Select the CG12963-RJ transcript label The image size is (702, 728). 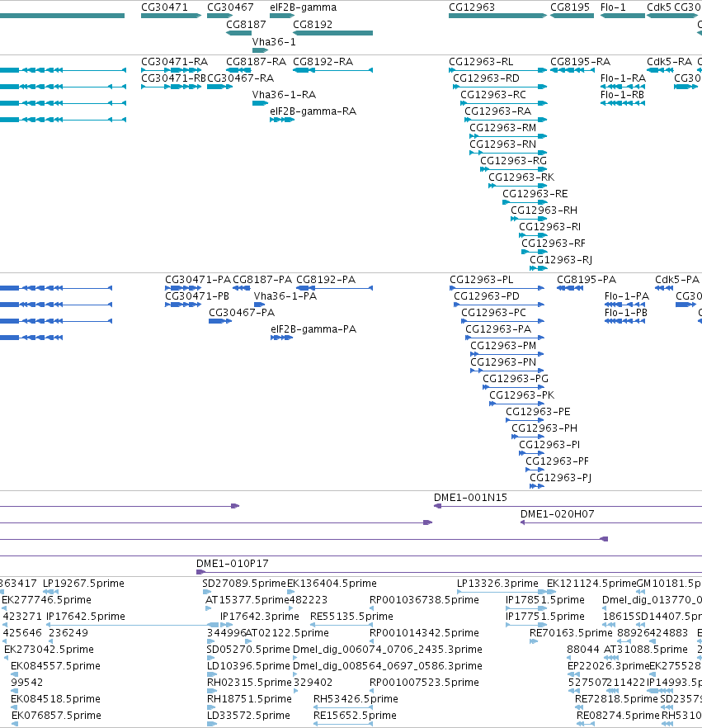561,260
